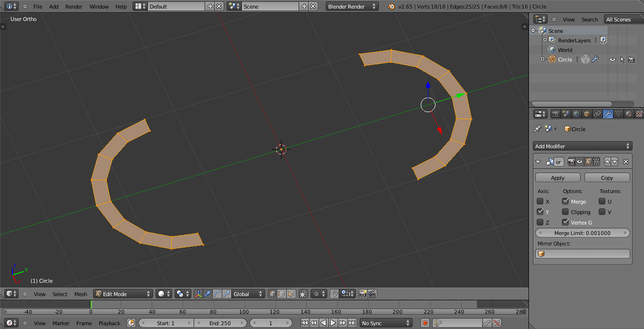Click the Blender logo in info header
Image resolution: width=644 pixels, height=329 pixels.
391,6
